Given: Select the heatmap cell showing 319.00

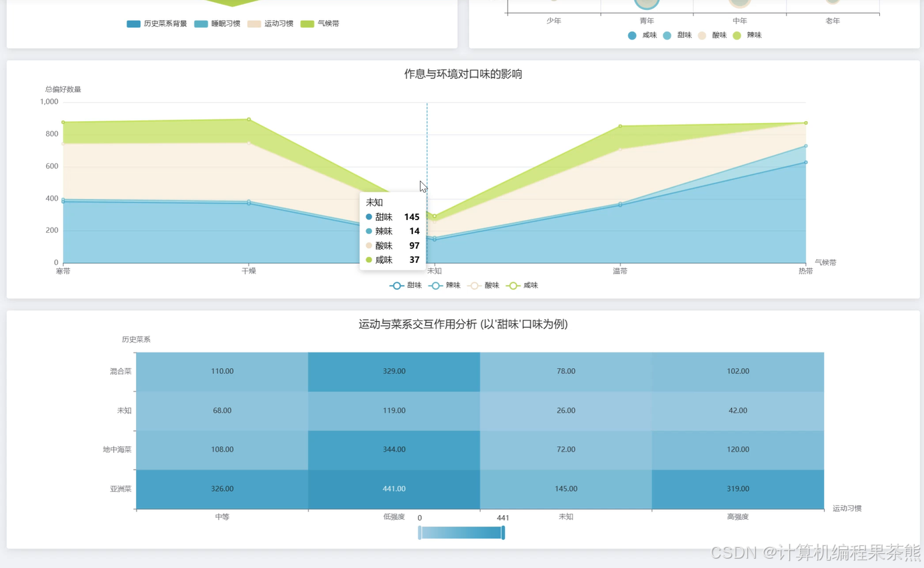Looking at the screenshot, I should point(738,489).
